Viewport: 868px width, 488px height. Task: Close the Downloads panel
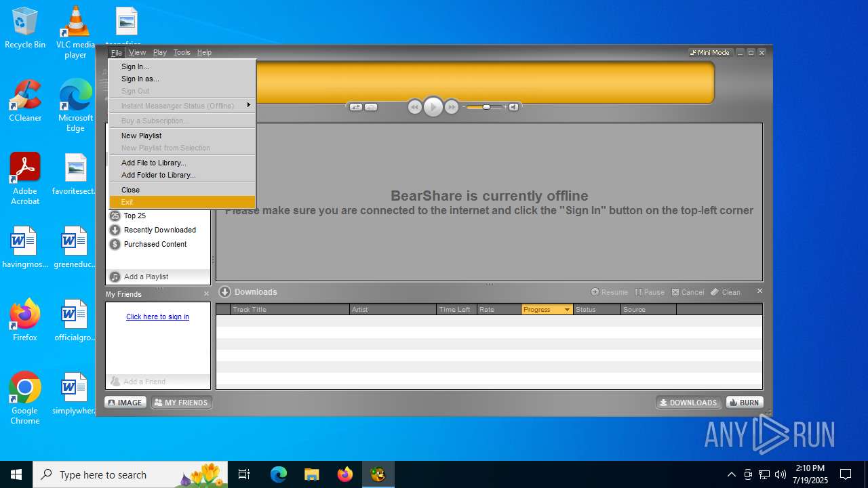click(759, 291)
